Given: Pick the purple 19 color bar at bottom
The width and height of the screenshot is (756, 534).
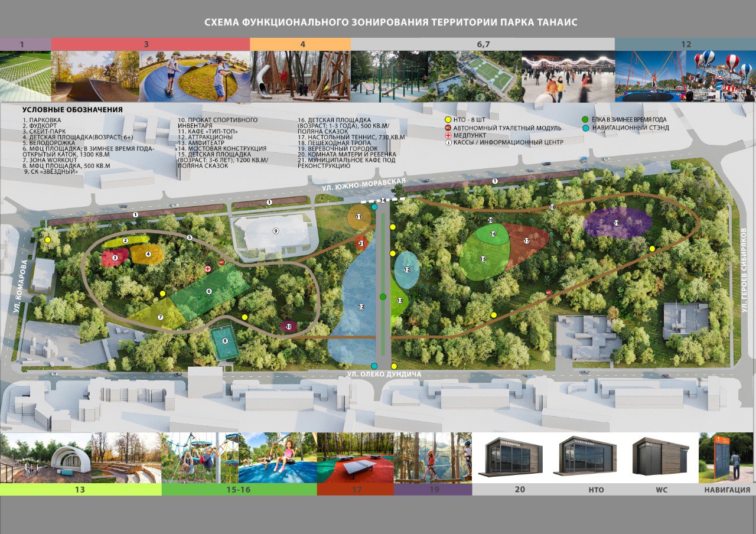Looking at the screenshot, I should click(432, 490).
